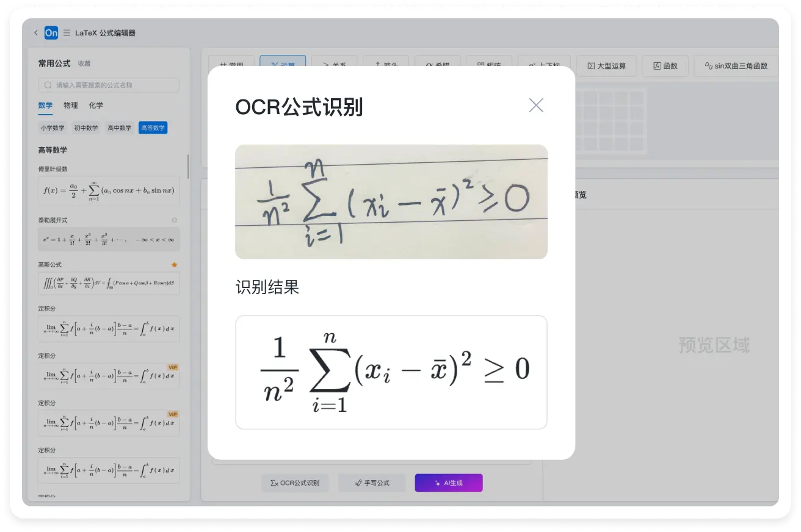Viewport: 801px width, 532px height.
Task: Open the 箭头 symbols panel
Action: (x=385, y=64)
